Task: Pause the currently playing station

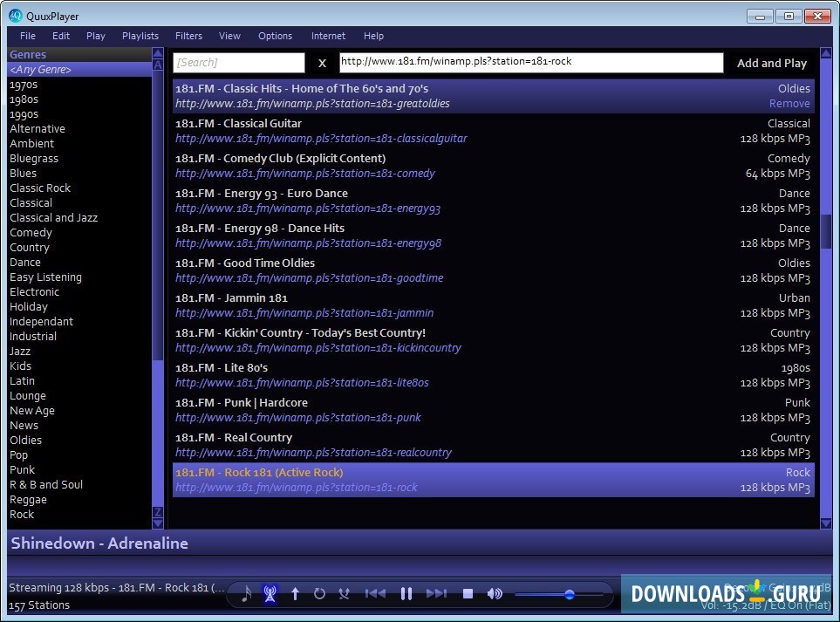Action: click(406, 593)
